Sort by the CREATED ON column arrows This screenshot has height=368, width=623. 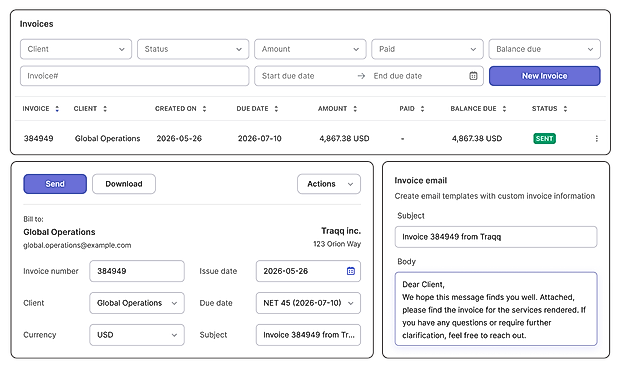tap(204, 109)
